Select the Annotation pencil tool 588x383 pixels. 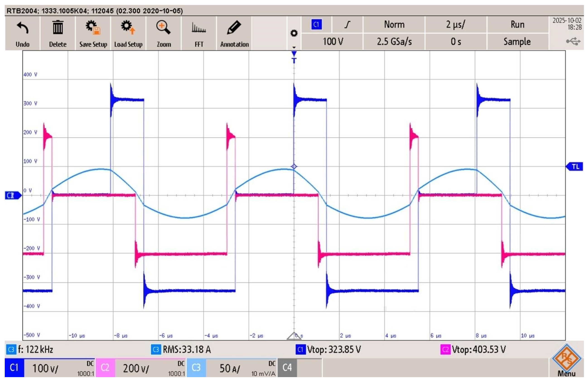click(234, 28)
